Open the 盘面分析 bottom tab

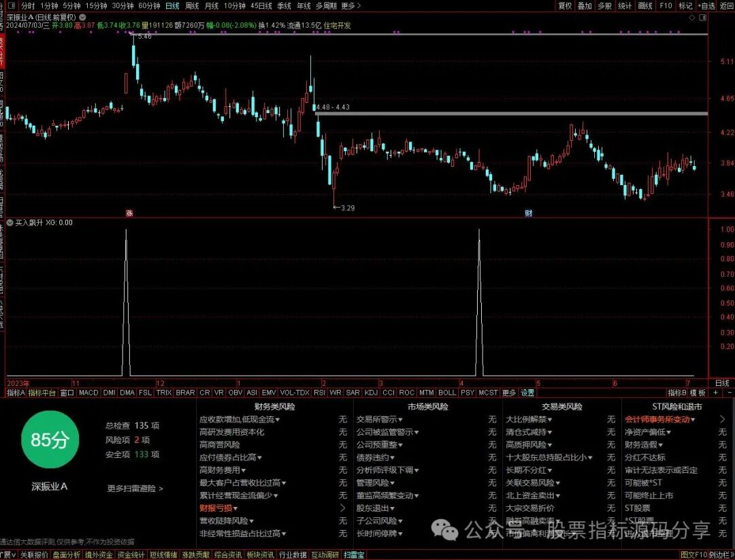(66, 555)
